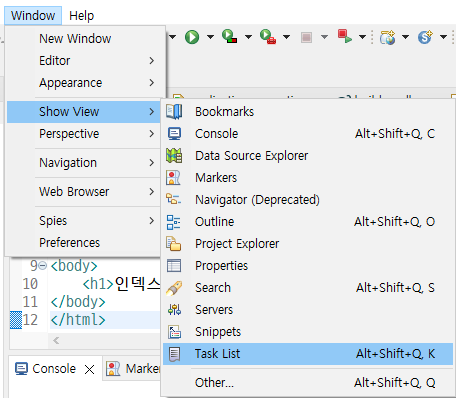Select Task List view entry

pos(308,354)
